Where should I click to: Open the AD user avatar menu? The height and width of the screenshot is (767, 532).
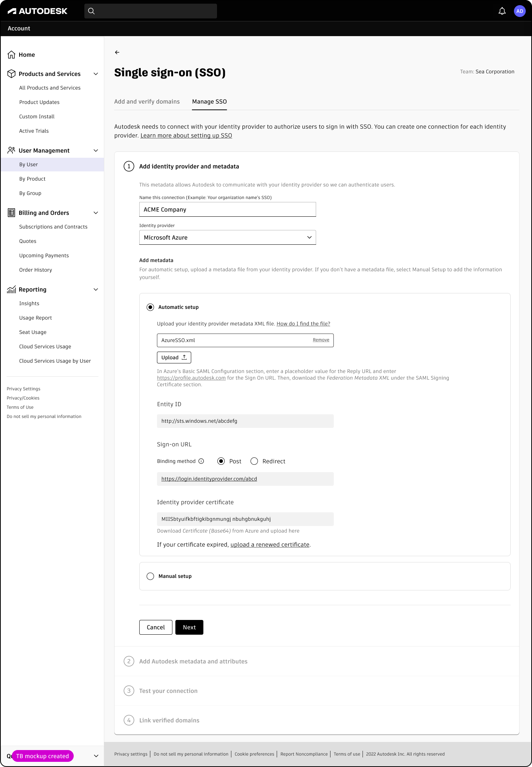519,11
